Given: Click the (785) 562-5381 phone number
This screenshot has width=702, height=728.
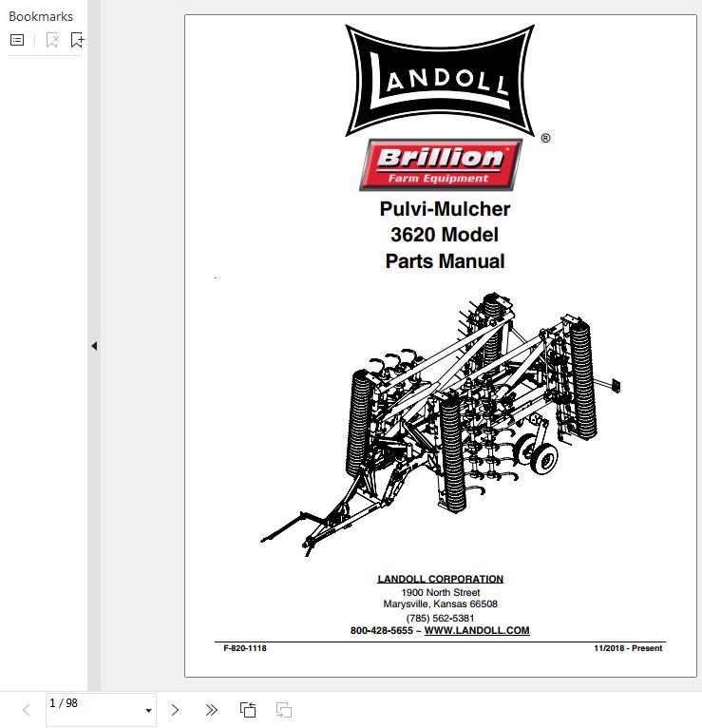Looking at the screenshot, I should (441, 618).
